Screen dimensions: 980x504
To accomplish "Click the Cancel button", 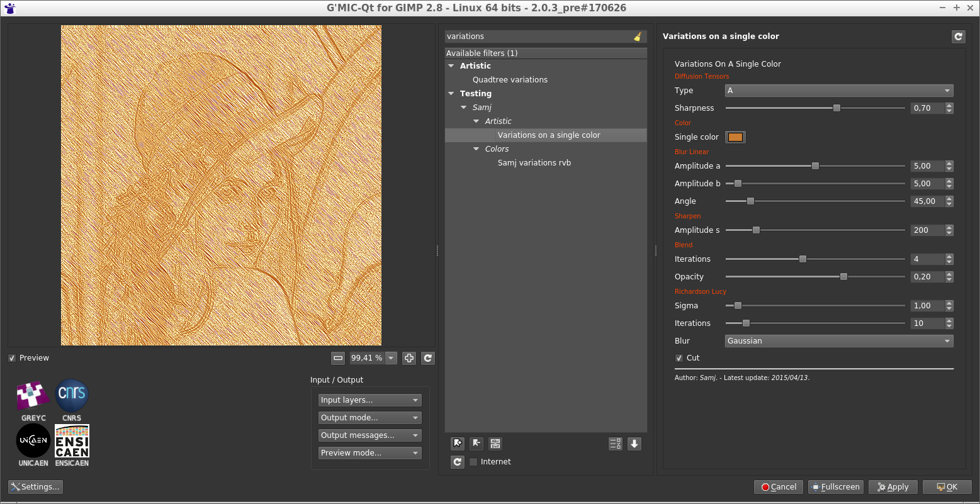I will pyautogui.click(x=779, y=487).
